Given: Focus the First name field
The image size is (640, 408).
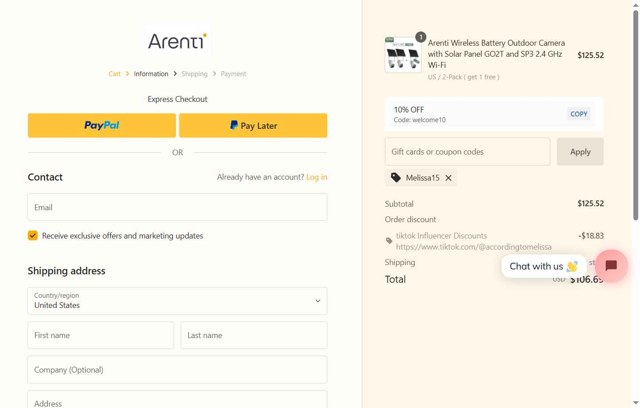Looking at the screenshot, I should click(x=100, y=335).
